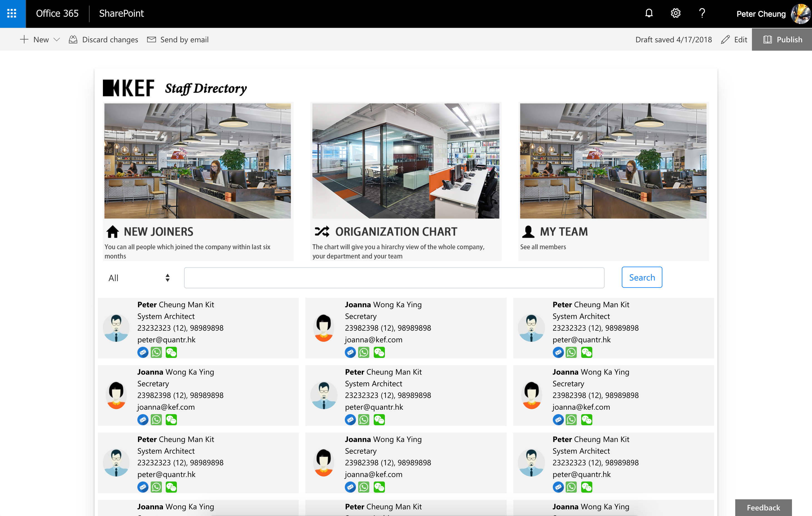Click WeChat icon on top-row Joanna card
812x516 pixels.
[379, 352]
